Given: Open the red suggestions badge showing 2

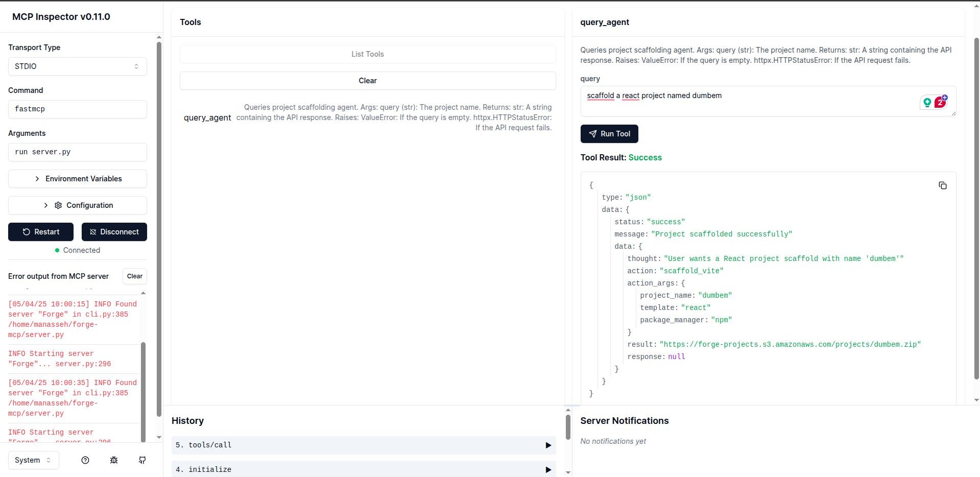Looking at the screenshot, I should 940,102.
